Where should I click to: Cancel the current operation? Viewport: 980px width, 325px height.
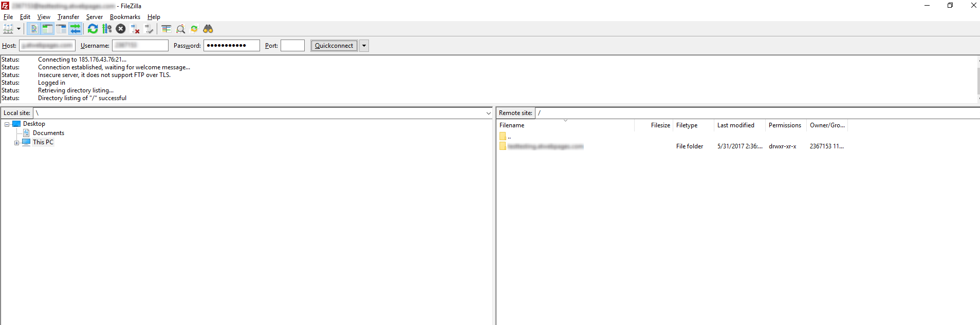(x=121, y=29)
